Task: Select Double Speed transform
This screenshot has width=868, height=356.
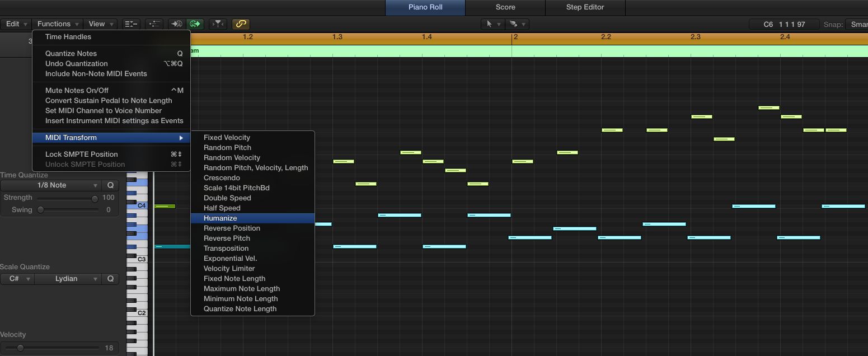Action: click(x=252, y=198)
